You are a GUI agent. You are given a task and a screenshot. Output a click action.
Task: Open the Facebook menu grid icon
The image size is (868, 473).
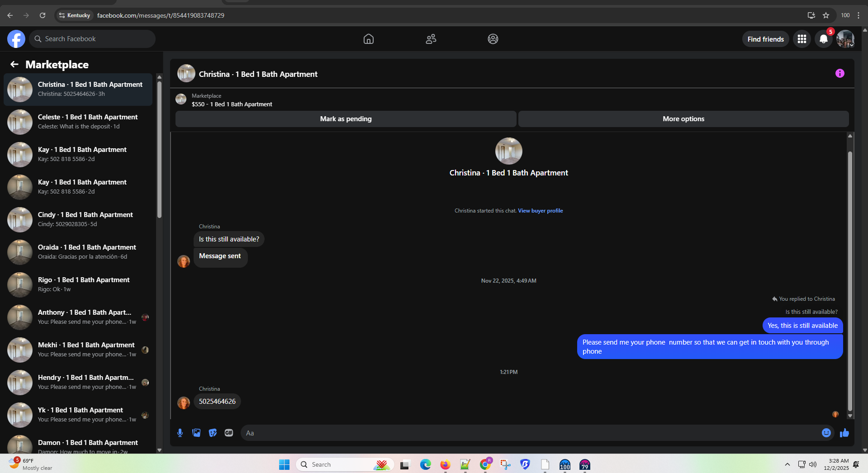pos(802,39)
